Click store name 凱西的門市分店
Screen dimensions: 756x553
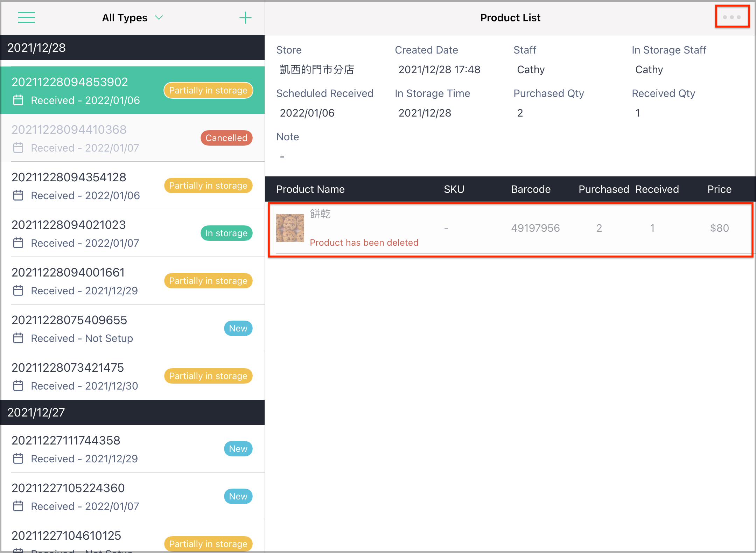tap(317, 70)
